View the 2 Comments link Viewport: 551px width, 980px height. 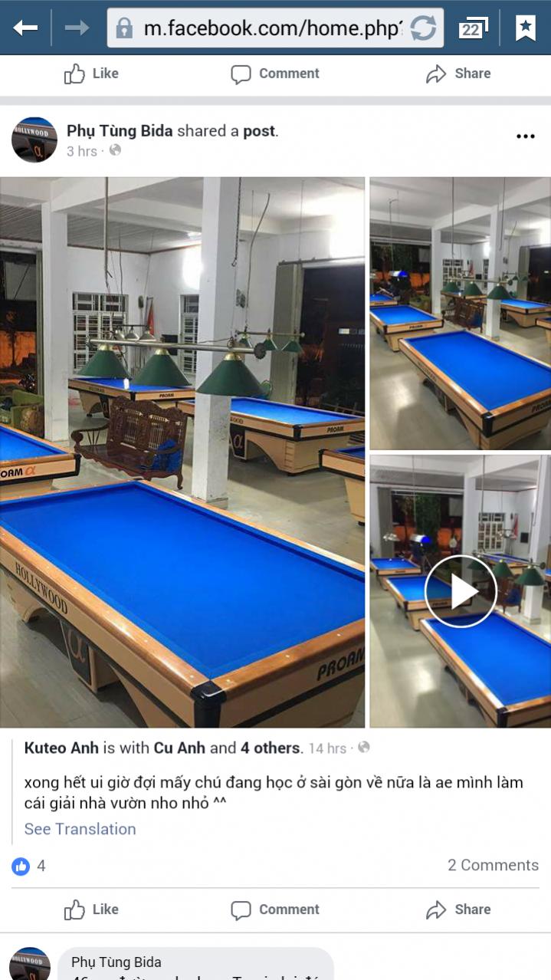[x=493, y=865]
